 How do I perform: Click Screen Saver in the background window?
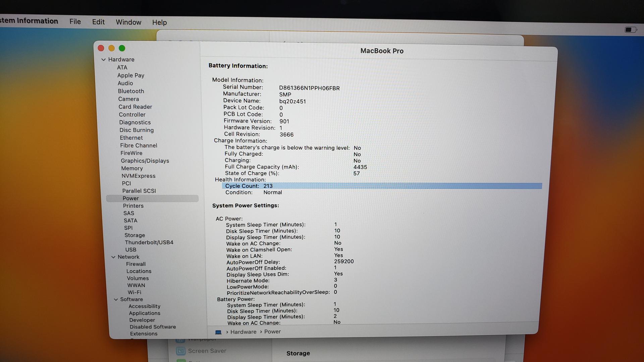207,351
